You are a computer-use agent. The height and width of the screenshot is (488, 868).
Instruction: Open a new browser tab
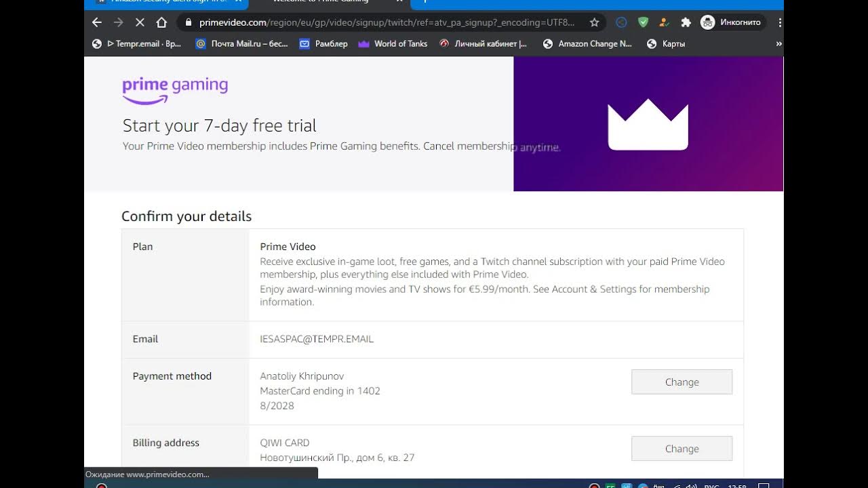[x=425, y=2]
